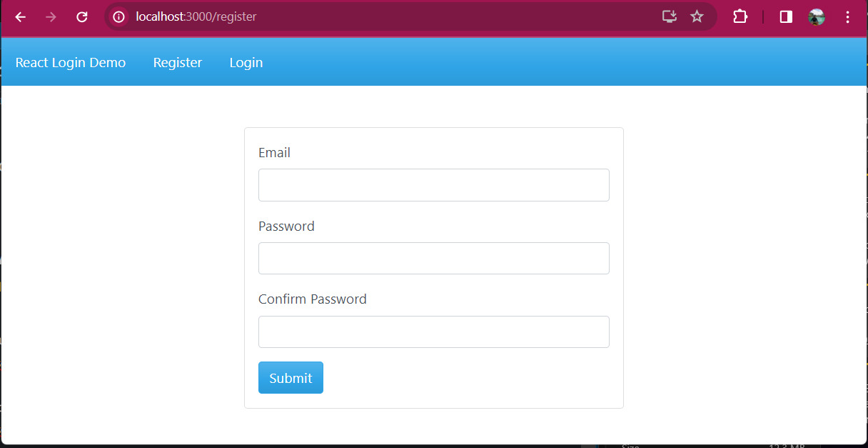Click the back navigation arrow
Screen dimensions: 868x448
click(x=20, y=17)
